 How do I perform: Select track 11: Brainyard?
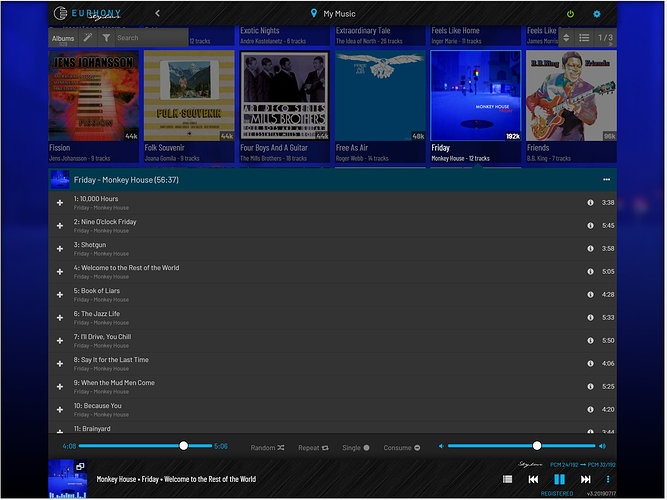click(333, 428)
